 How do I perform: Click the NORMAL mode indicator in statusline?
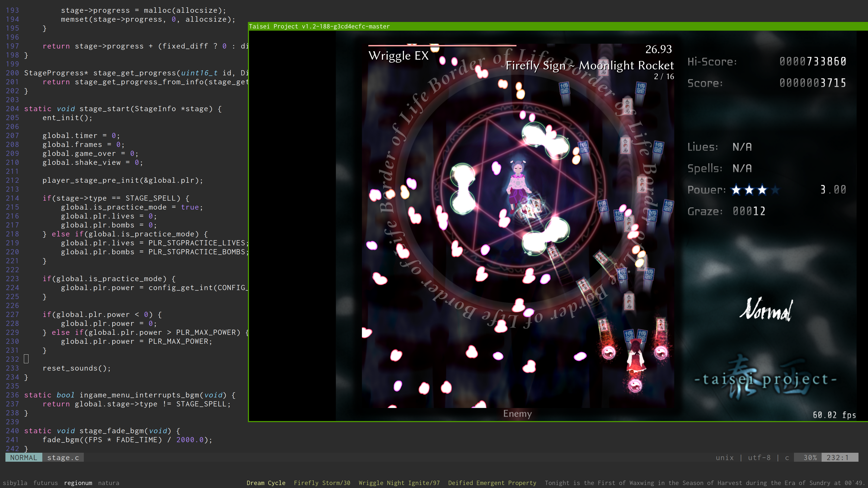(24, 457)
